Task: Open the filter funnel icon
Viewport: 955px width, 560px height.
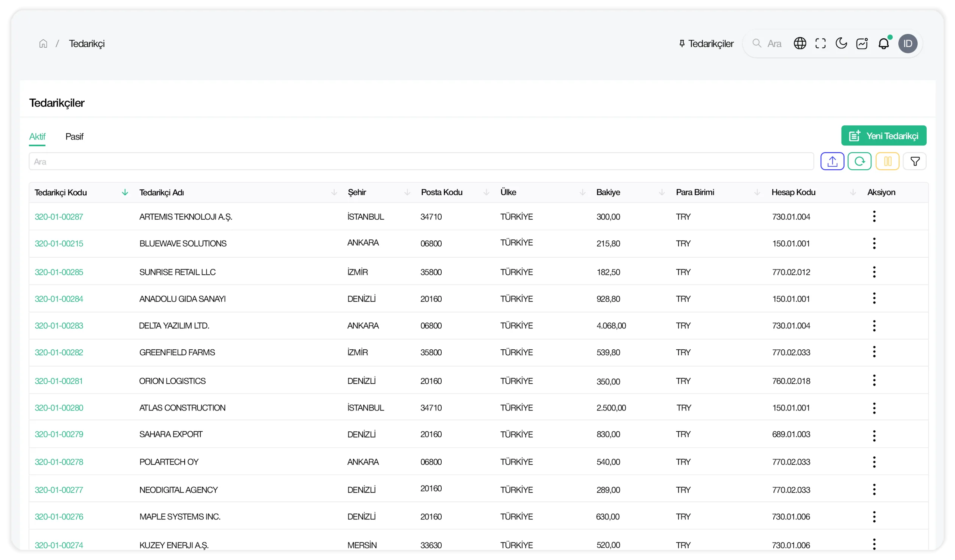Action: pos(915,162)
